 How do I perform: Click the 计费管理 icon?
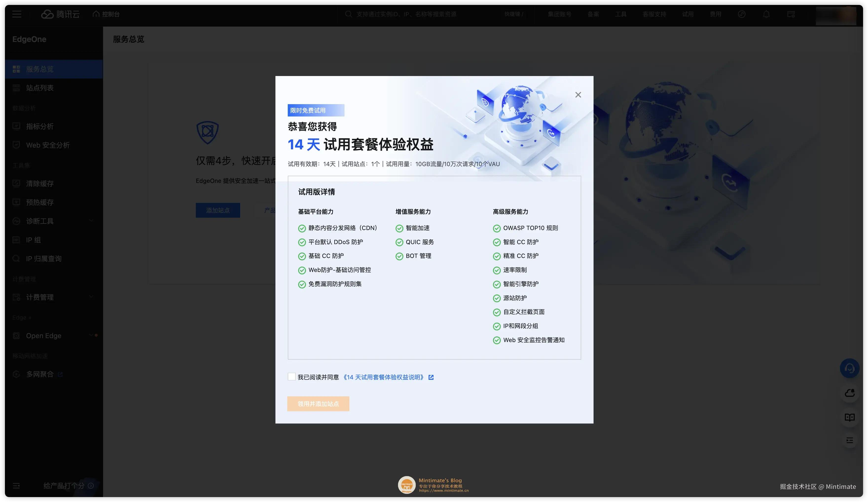pyautogui.click(x=16, y=297)
